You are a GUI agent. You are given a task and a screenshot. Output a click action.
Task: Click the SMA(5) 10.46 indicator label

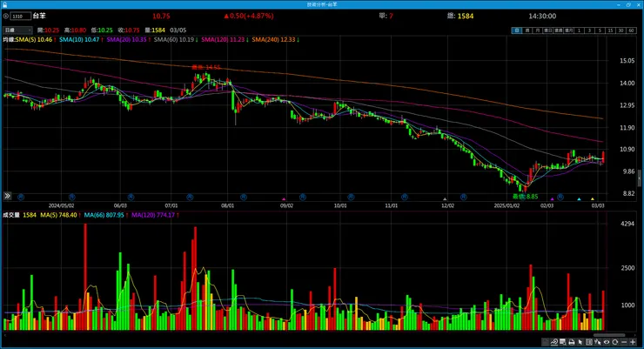pyautogui.click(x=34, y=39)
